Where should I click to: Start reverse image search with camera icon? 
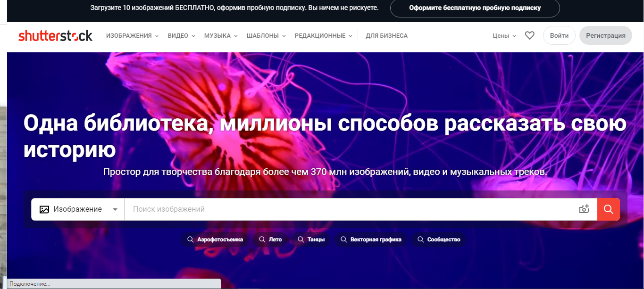[584, 209]
